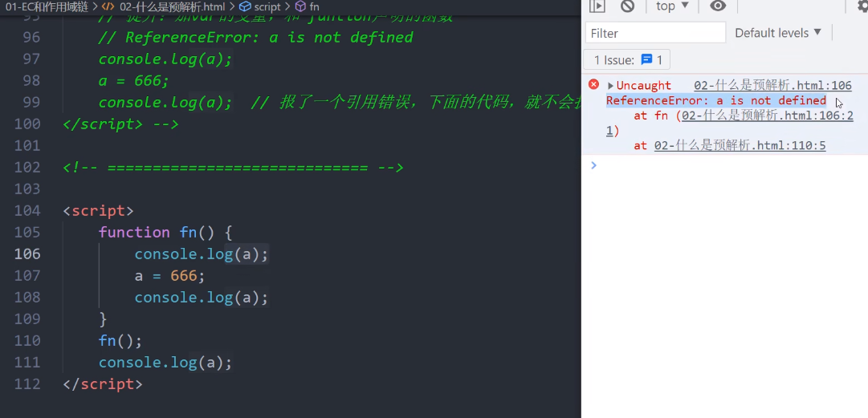Open the Default levels dropdown
This screenshot has height=418, width=868.
click(x=778, y=33)
